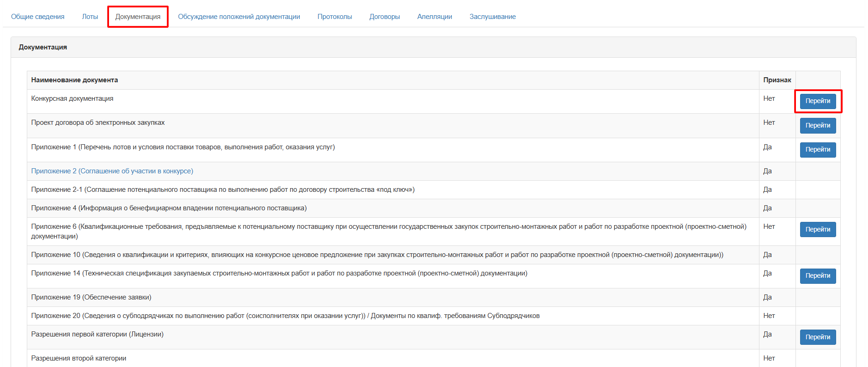Click Перейти in the Приложение 1 row
The width and height of the screenshot is (868, 367).
[818, 150]
